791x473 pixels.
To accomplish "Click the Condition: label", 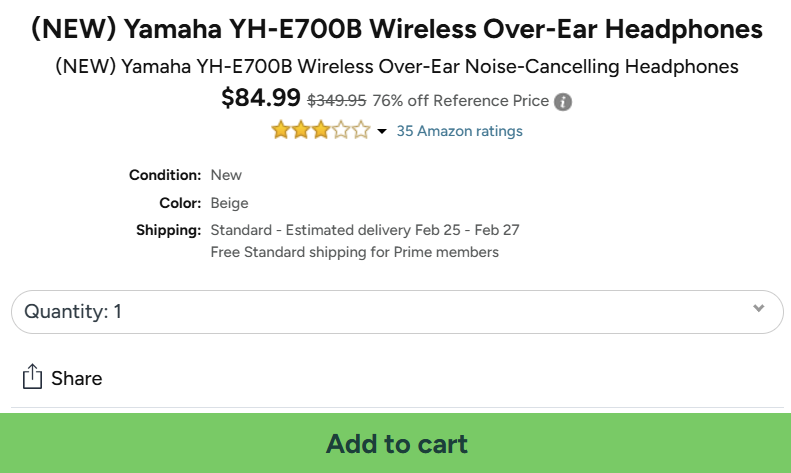I will 165,175.
